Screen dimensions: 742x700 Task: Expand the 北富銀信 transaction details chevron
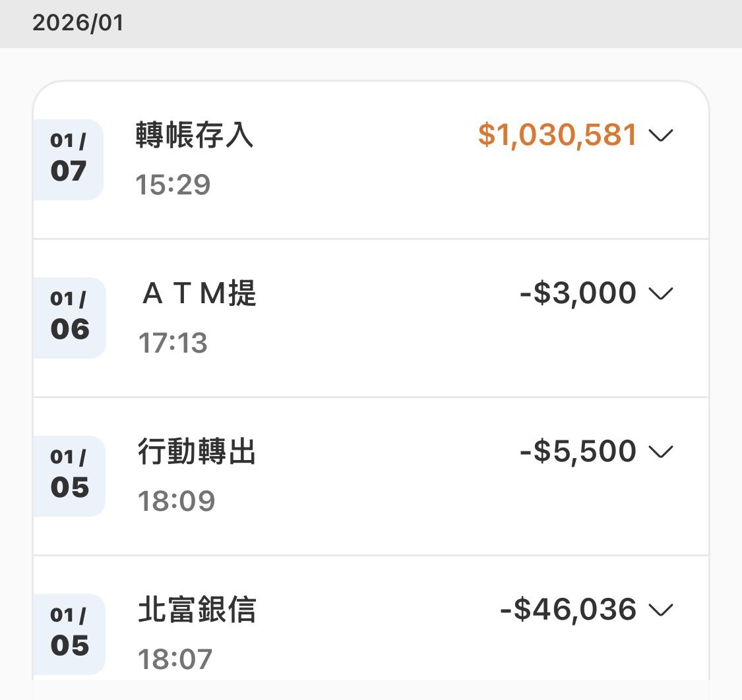pyautogui.click(x=660, y=610)
